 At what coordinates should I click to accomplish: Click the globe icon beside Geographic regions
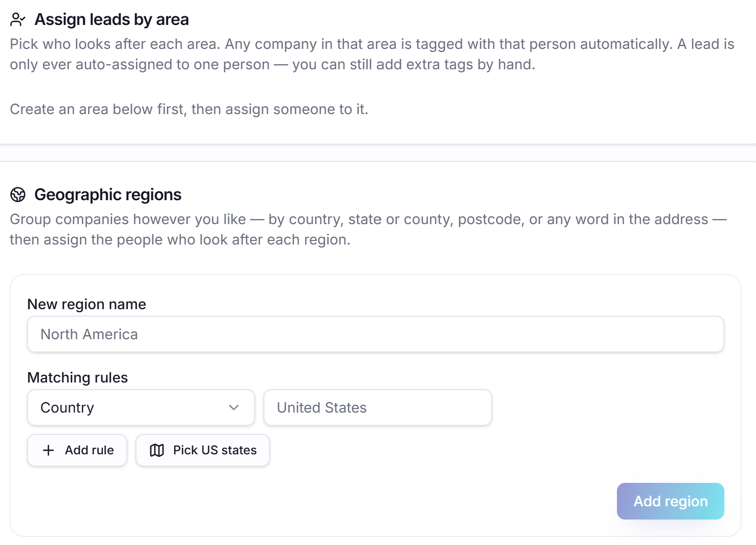click(x=18, y=195)
